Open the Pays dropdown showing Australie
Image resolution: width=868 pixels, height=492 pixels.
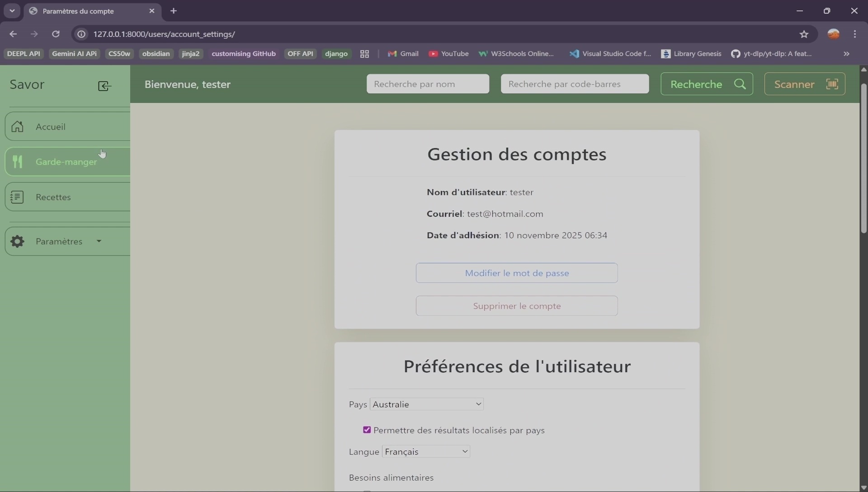tap(427, 404)
